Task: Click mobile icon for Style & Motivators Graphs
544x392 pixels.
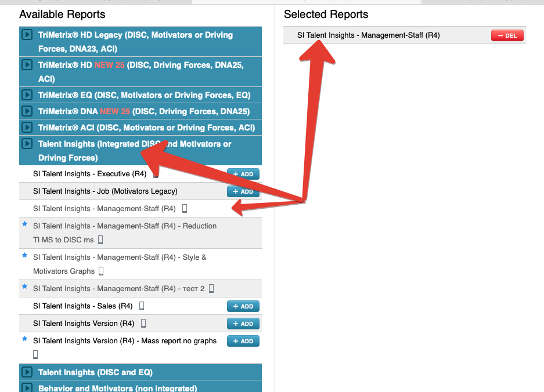Action: pyautogui.click(x=101, y=271)
